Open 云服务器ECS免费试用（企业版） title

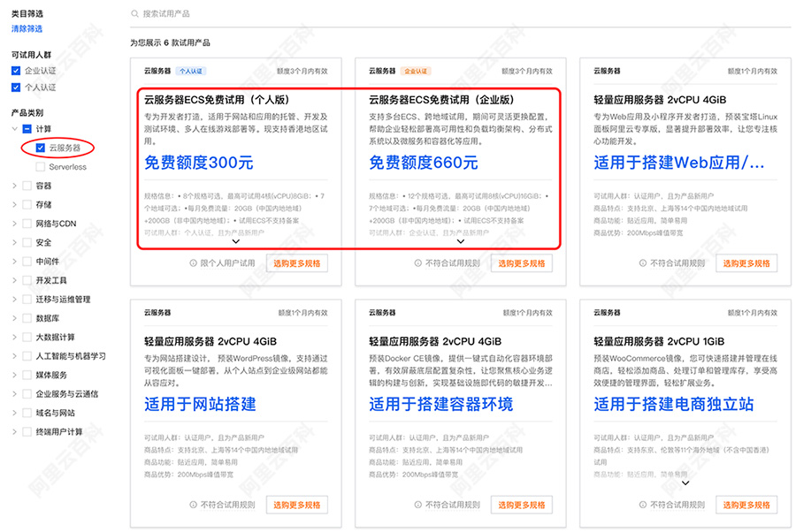pyautogui.click(x=441, y=100)
